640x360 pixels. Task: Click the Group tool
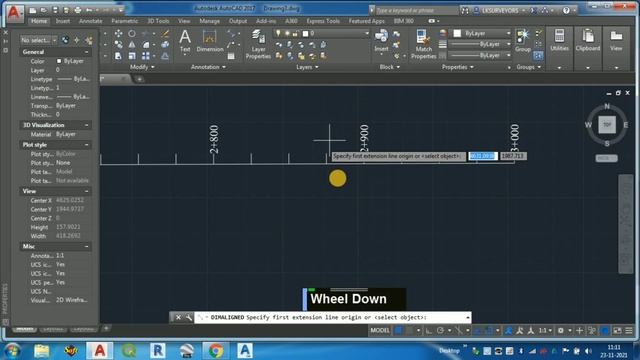coord(522,40)
